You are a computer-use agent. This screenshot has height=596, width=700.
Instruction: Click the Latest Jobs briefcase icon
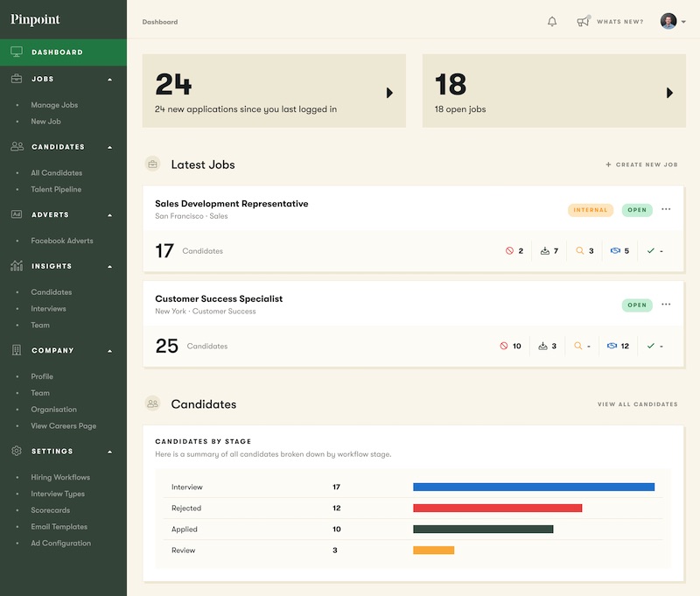[x=152, y=164]
